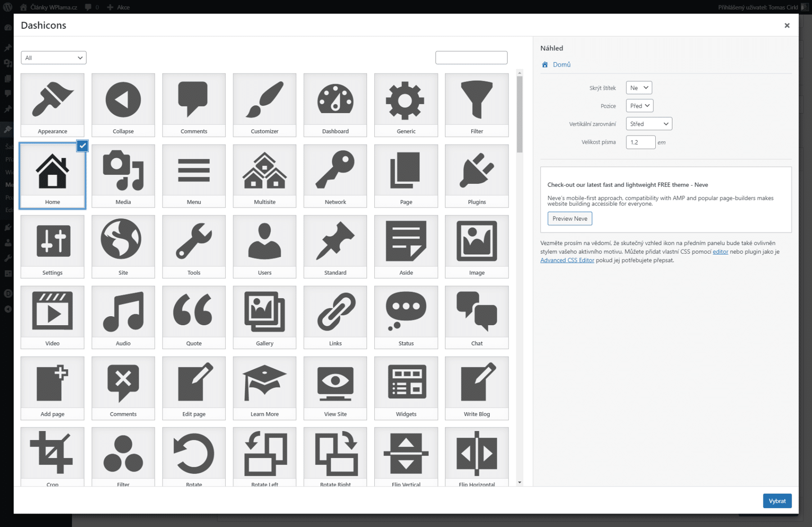812x527 pixels.
Task: Select the Chat bubbles icon
Action: click(x=476, y=317)
